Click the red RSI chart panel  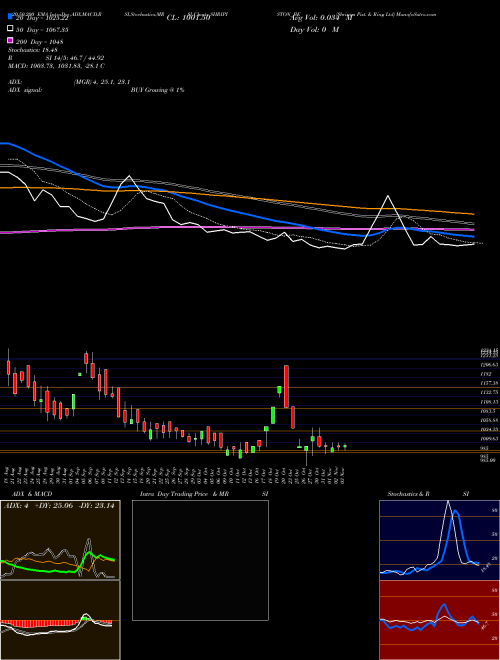[439, 620]
